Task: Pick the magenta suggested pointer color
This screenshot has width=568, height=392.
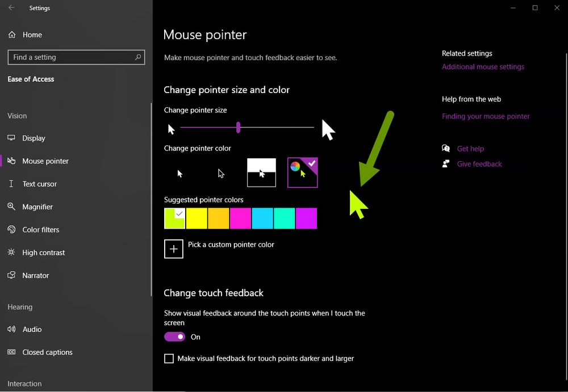Action: (240, 218)
